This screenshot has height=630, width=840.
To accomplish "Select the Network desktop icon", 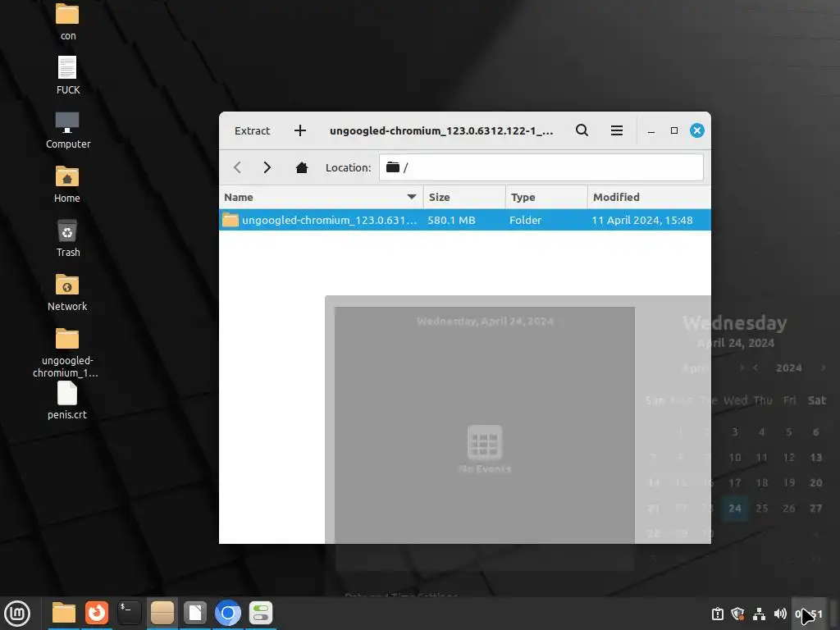I will tap(67, 293).
